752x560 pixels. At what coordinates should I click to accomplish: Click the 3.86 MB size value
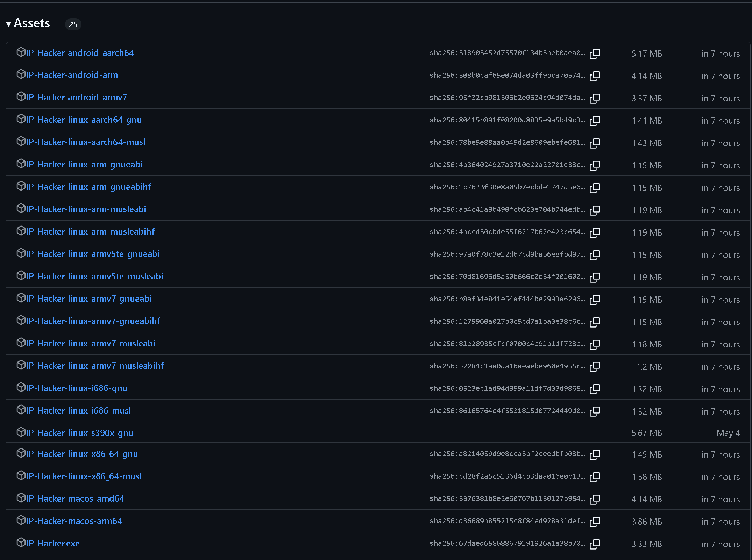click(x=647, y=522)
